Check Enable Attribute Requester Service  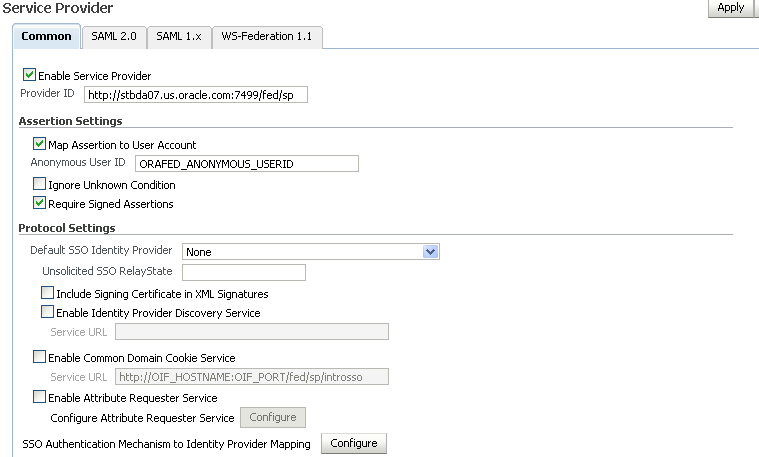[x=39, y=397]
